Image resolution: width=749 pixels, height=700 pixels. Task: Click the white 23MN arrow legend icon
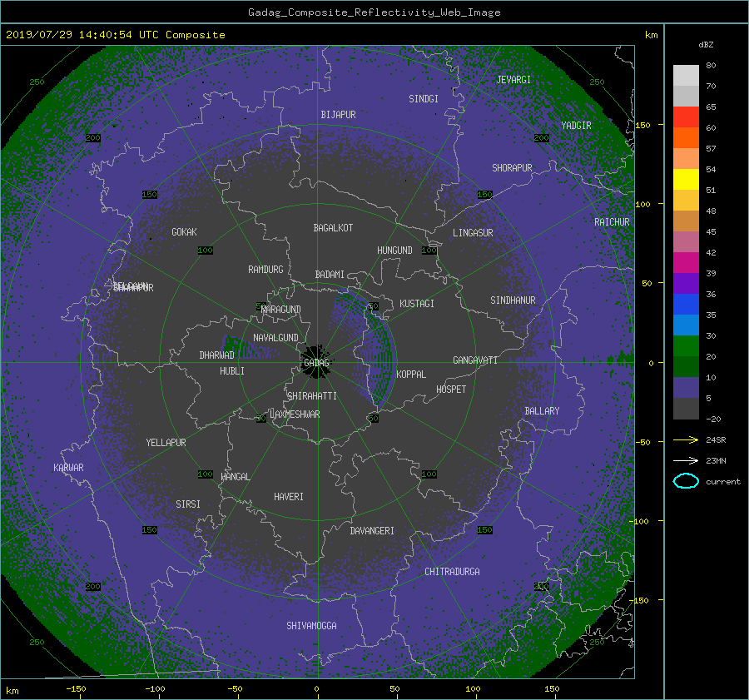pyautogui.click(x=686, y=460)
